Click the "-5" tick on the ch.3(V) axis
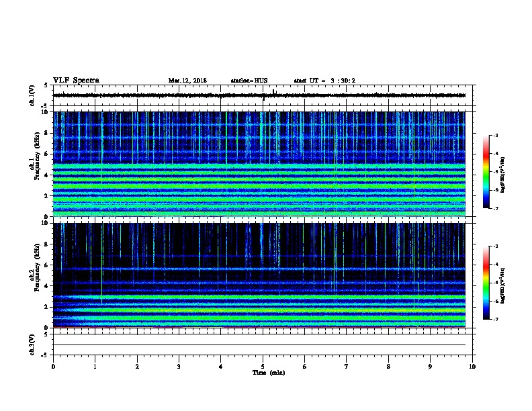This screenshot has width=532, height=411. point(45,355)
